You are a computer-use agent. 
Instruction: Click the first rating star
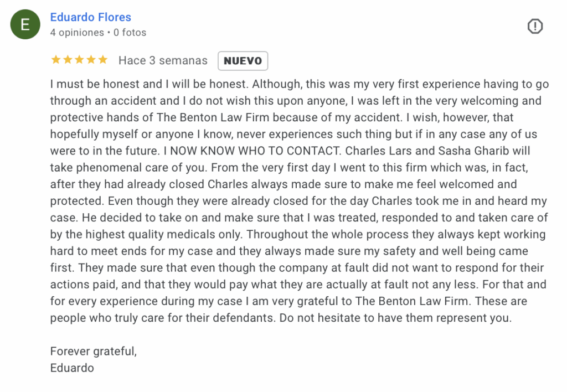point(55,60)
